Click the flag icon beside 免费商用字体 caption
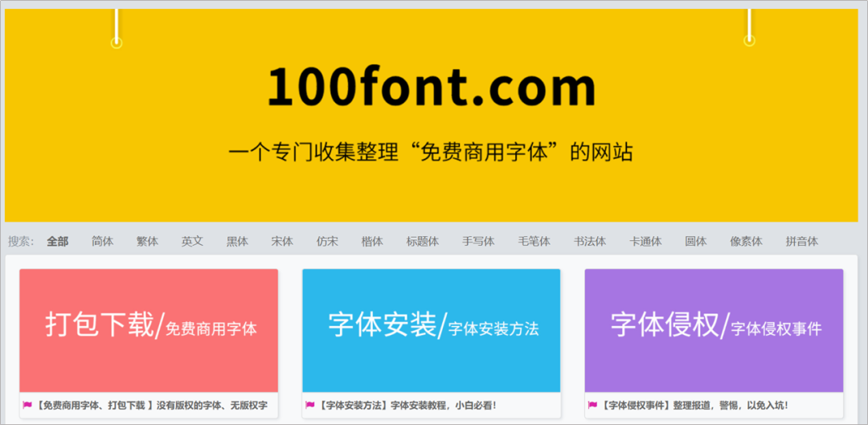This screenshot has height=425, width=868. 28,406
